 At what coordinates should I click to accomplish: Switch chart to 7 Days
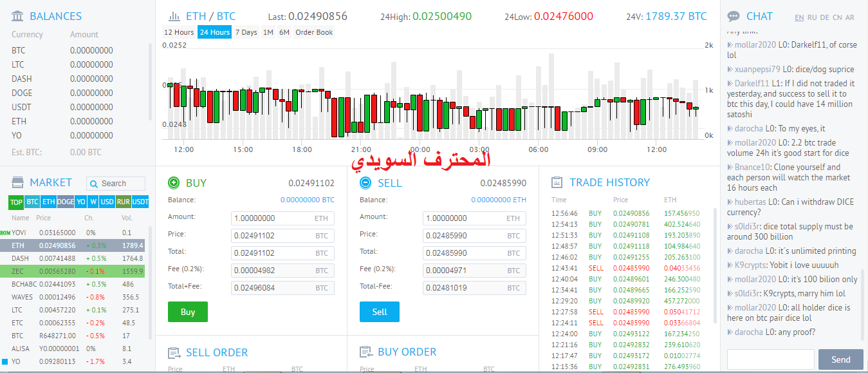[246, 32]
